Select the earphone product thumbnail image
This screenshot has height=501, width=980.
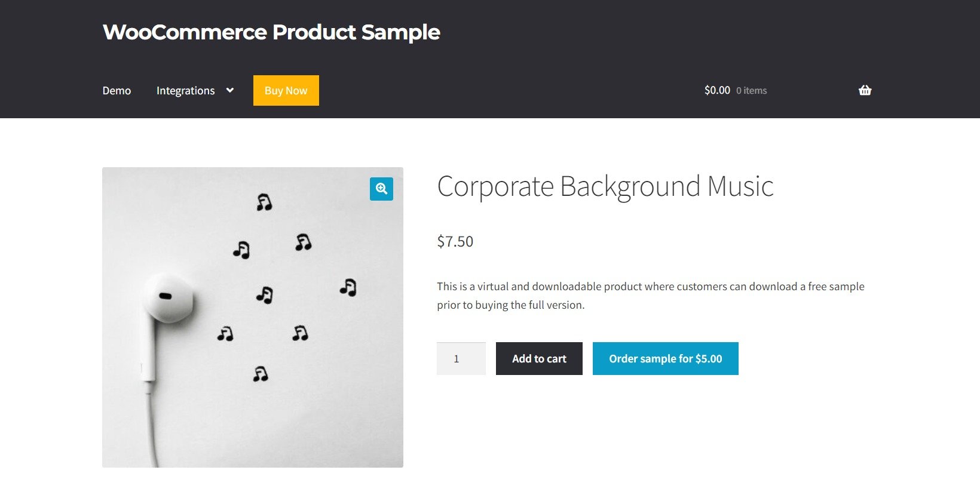pos(251,316)
